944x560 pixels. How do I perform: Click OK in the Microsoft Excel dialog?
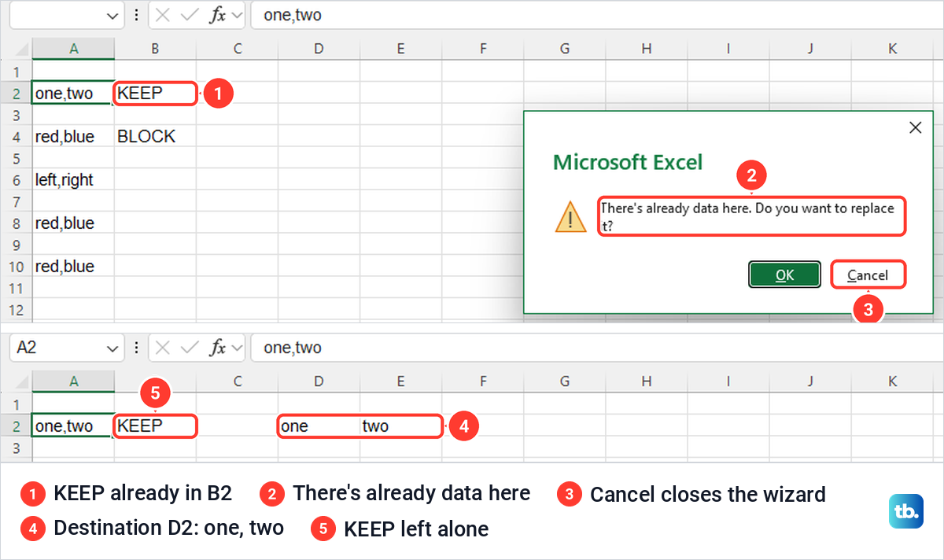(784, 274)
